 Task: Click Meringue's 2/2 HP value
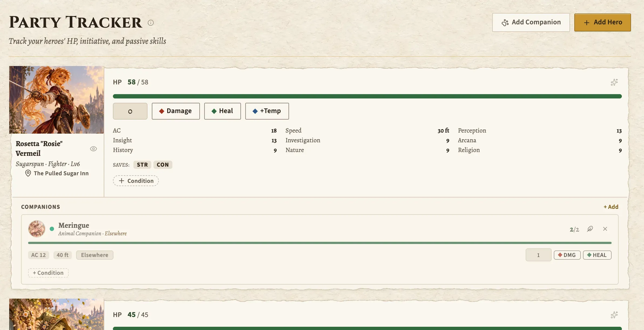574,230
